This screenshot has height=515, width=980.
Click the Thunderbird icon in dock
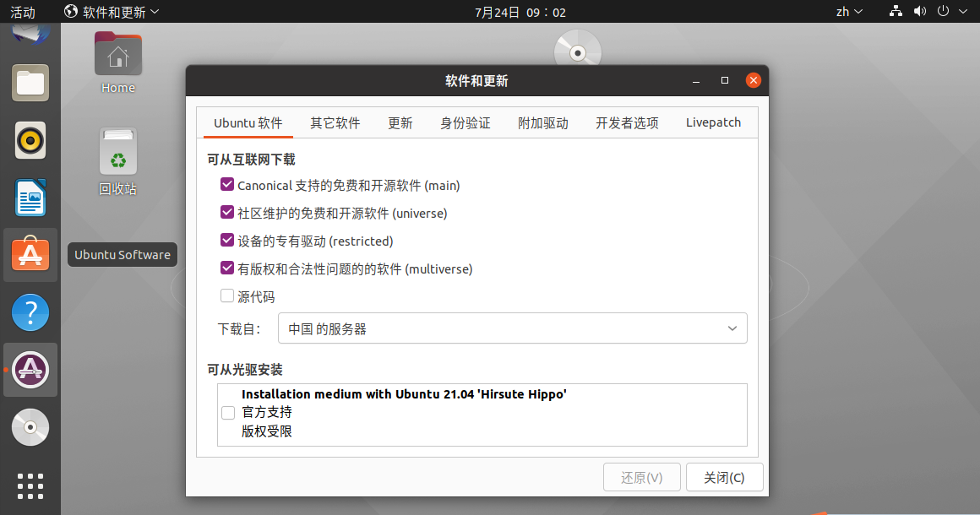(x=30, y=34)
